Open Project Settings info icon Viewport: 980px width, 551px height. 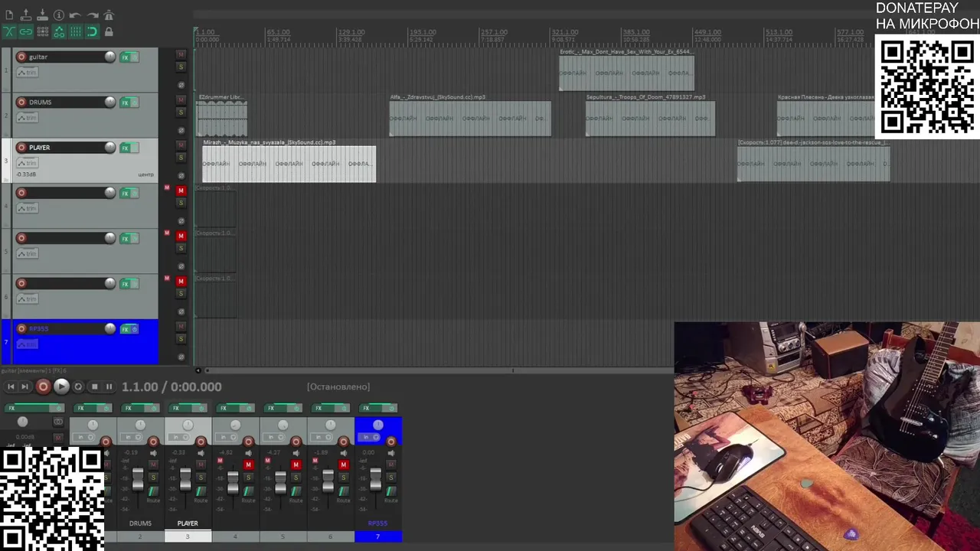(59, 15)
